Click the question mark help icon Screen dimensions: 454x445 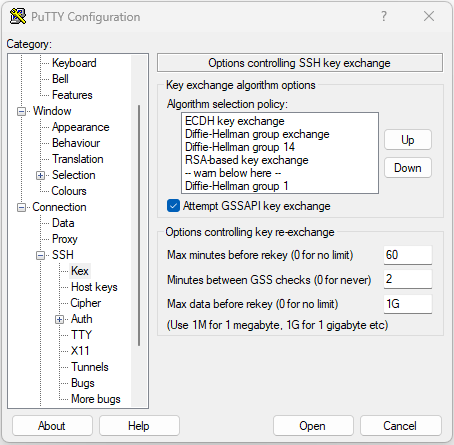384,16
